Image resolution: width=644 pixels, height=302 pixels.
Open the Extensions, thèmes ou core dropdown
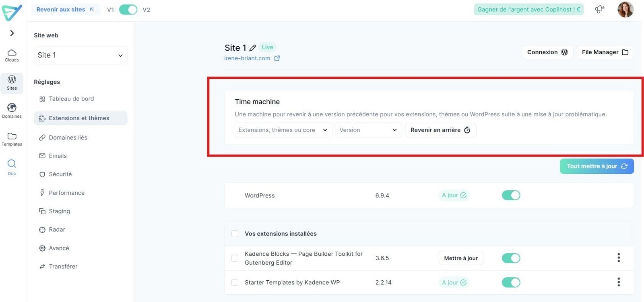(x=283, y=130)
